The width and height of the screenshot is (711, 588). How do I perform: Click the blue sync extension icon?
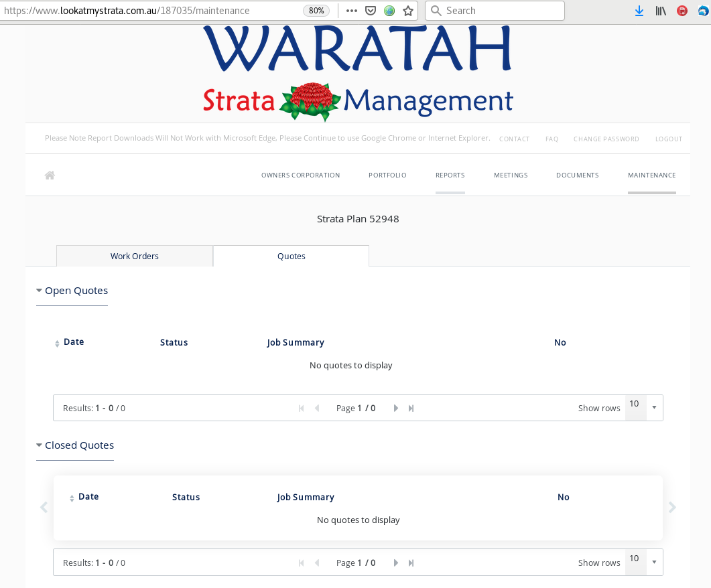[704, 11]
